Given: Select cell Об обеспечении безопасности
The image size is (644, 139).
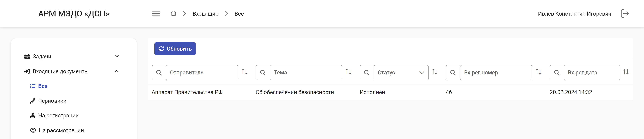Looking at the screenshot, I should 294,92.
